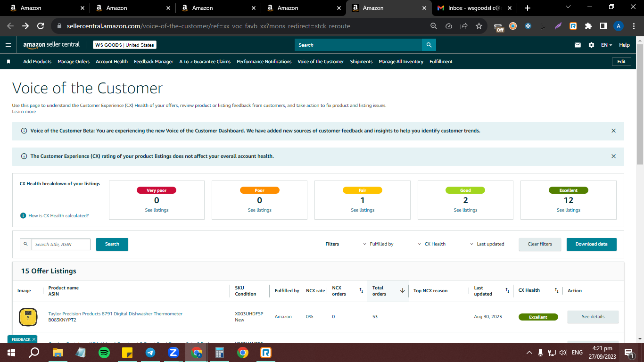Open Manage All Inventory in the navigation bar
The image size is (644, 362).
tap(401, 62)
